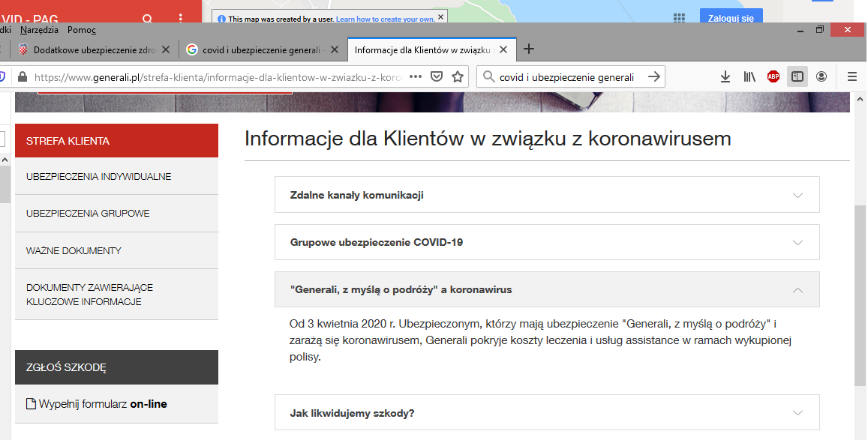
Task: Click the Zaloguj się button
Action: [x=730, y=15]
